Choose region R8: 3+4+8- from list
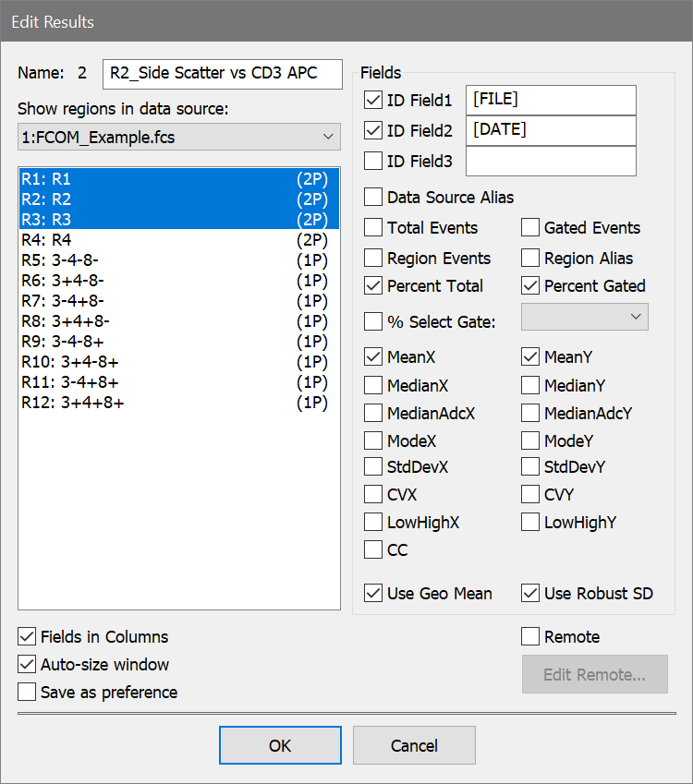The height and width of the screenshot is (784, 693). click(x=176, y=321)
